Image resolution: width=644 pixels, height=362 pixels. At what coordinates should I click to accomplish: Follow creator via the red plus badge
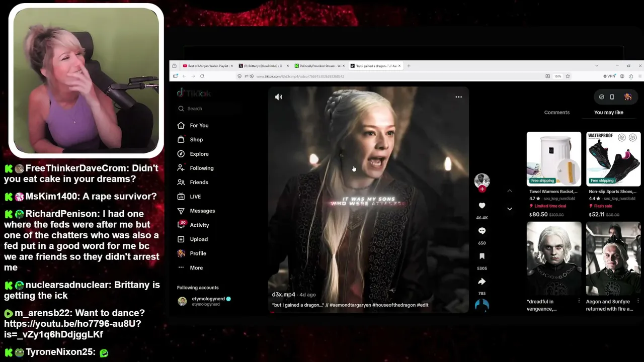pyautogui.click(x=482, y=189)
